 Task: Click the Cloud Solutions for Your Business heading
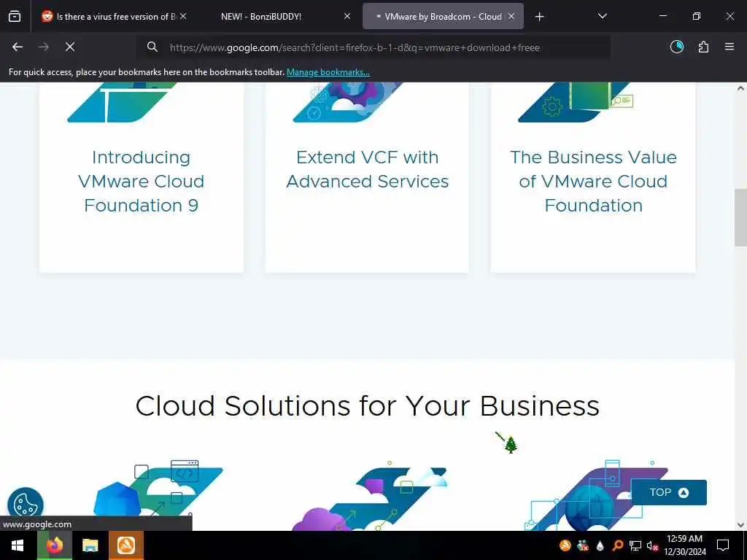point(368,405)
